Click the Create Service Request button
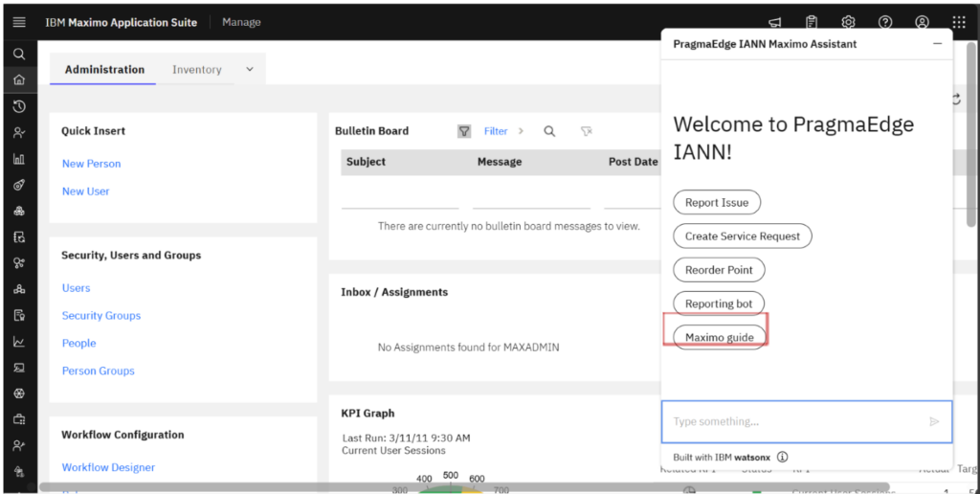Image resolution: width=980 pixels, height=494 pixels. [x=743, y=236]
